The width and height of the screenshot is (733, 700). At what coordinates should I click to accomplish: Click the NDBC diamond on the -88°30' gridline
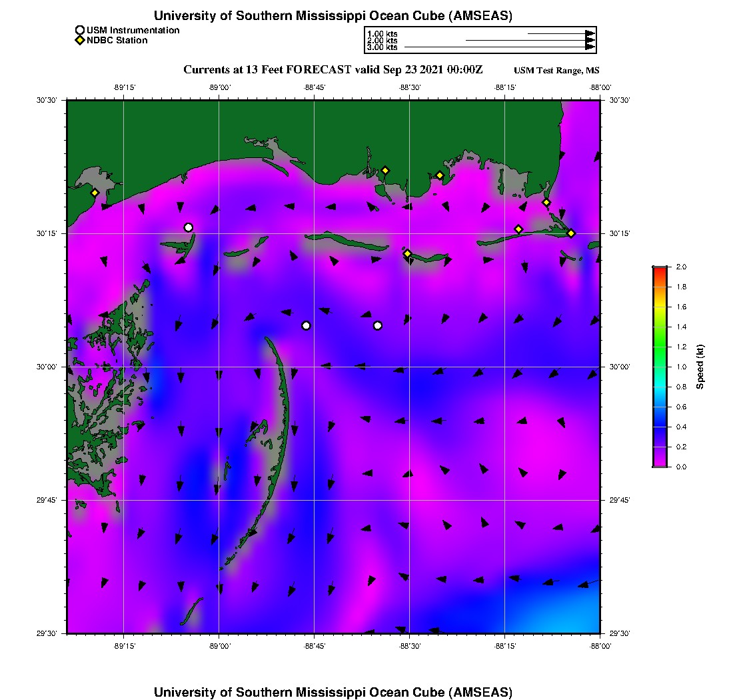pos(407,253)
